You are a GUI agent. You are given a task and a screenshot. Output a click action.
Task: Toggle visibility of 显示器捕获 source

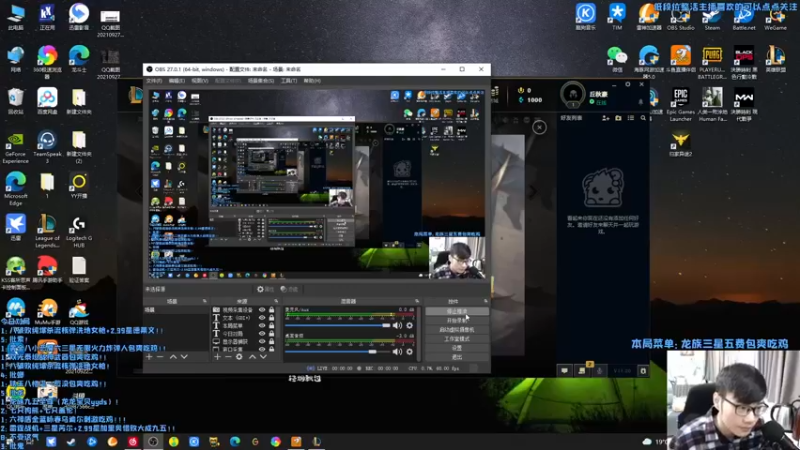point(262,341)
